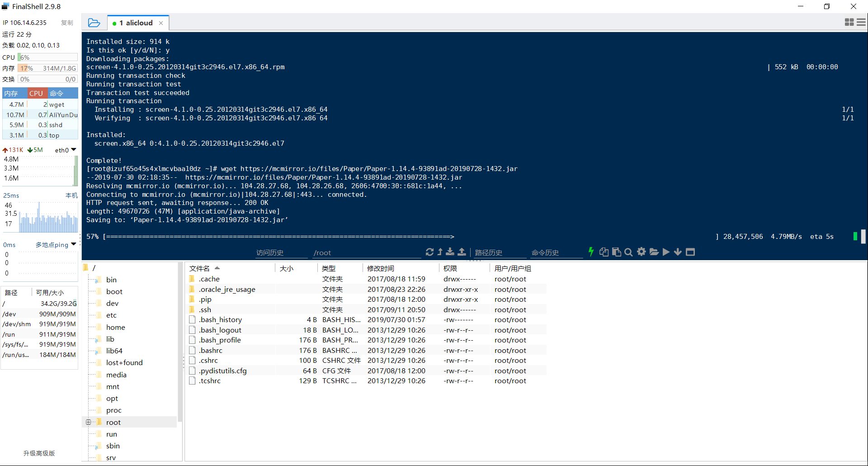Viewport: 868px width, 466px height.
Task: Select the .oracle_jre_usage folder row
Action: 367,290
